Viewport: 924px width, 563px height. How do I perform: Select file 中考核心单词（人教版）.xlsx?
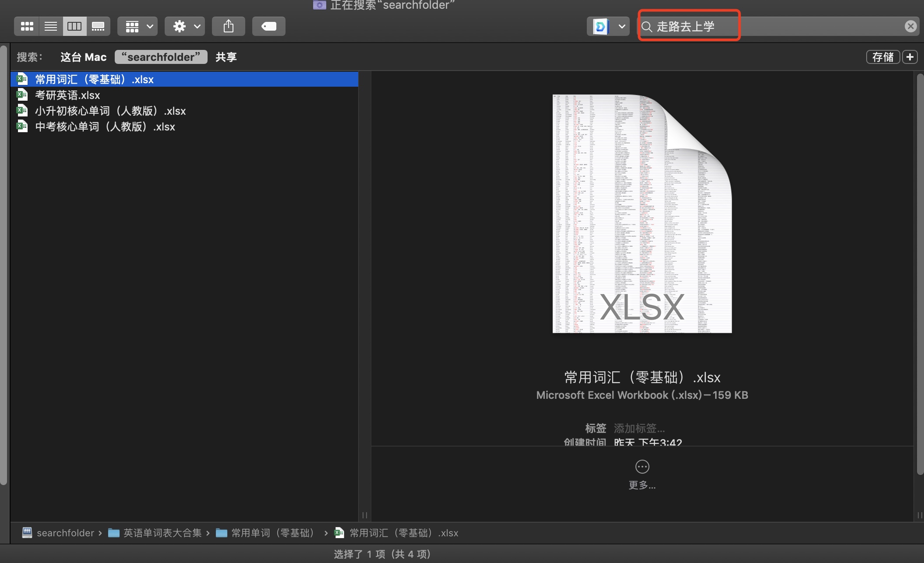pos(184,127)
